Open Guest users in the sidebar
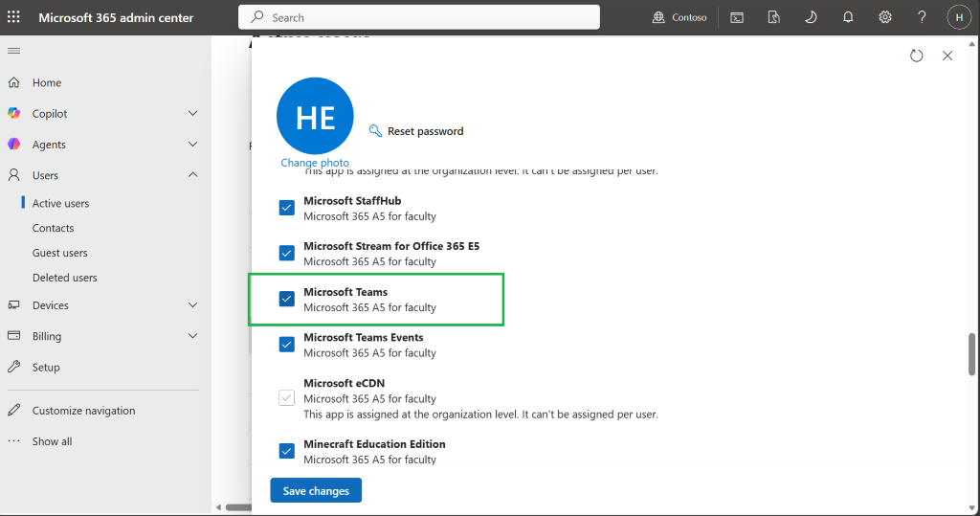 (60, 253)
